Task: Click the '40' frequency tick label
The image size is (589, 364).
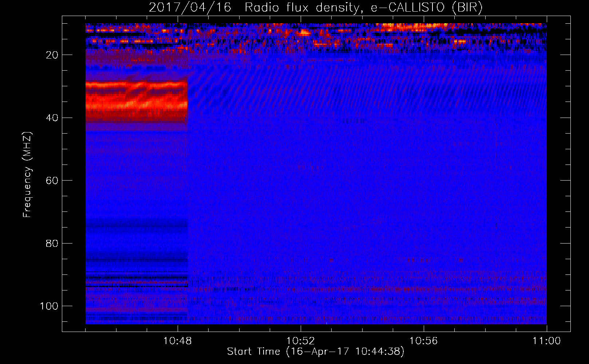Action: coord(52,118)
